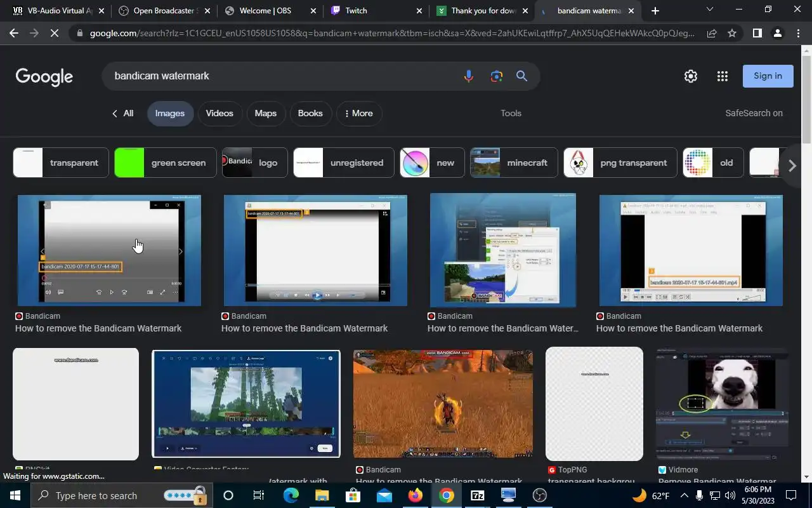Open the first Bandicam video player thumbnail
The width and height of the screenshot is (812, 508).
[110, 250]
